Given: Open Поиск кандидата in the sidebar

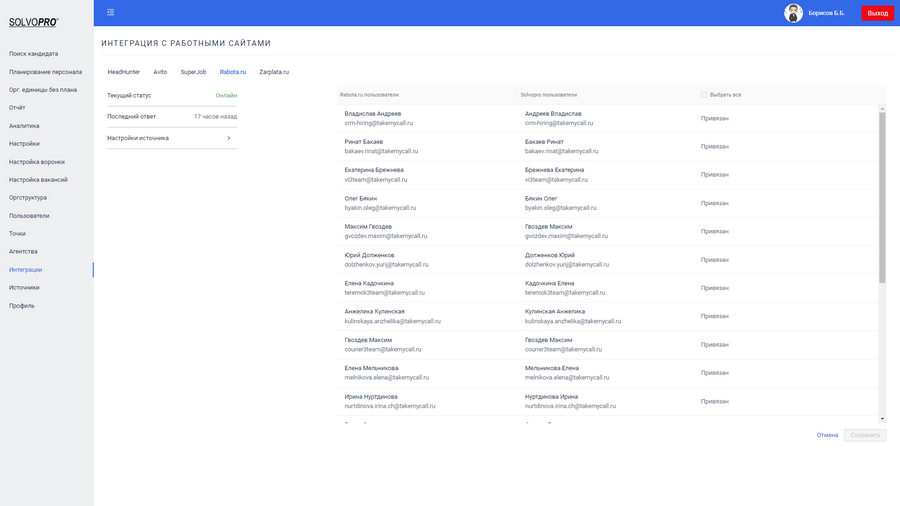Looking at the screenshot, I should 33,54.
